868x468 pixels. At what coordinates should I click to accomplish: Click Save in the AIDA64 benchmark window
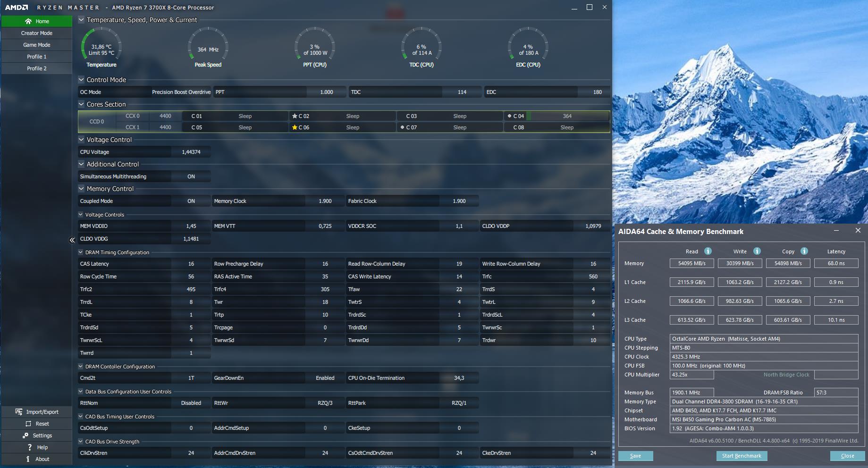[x=635, y=456]
